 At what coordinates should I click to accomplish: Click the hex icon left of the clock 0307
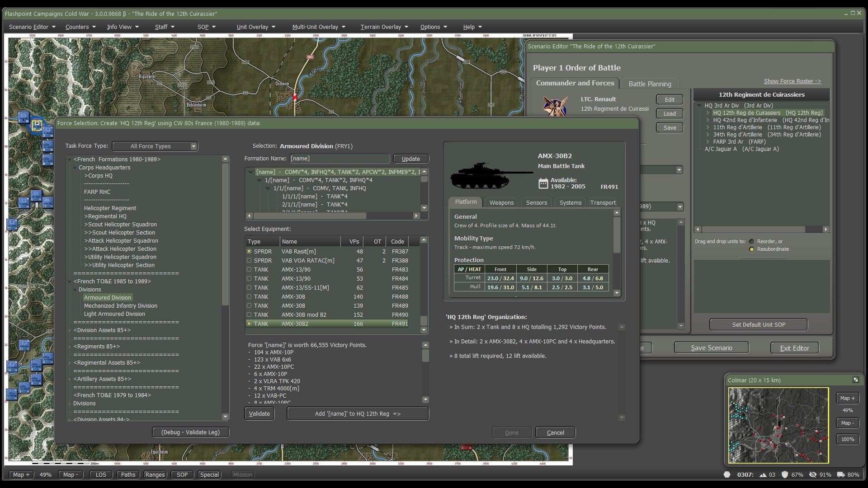point(727,474)
